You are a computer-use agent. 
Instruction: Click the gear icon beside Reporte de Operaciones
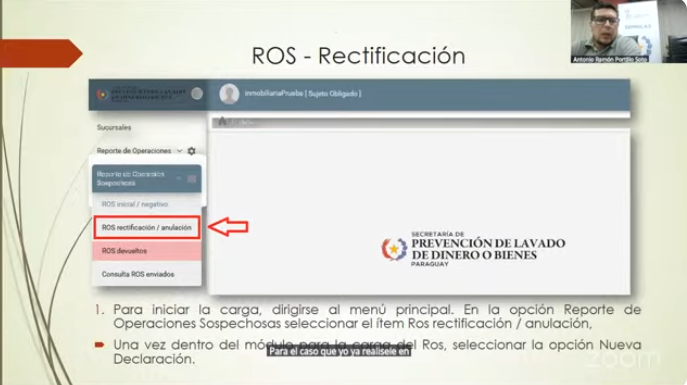[x=191, y=151]
